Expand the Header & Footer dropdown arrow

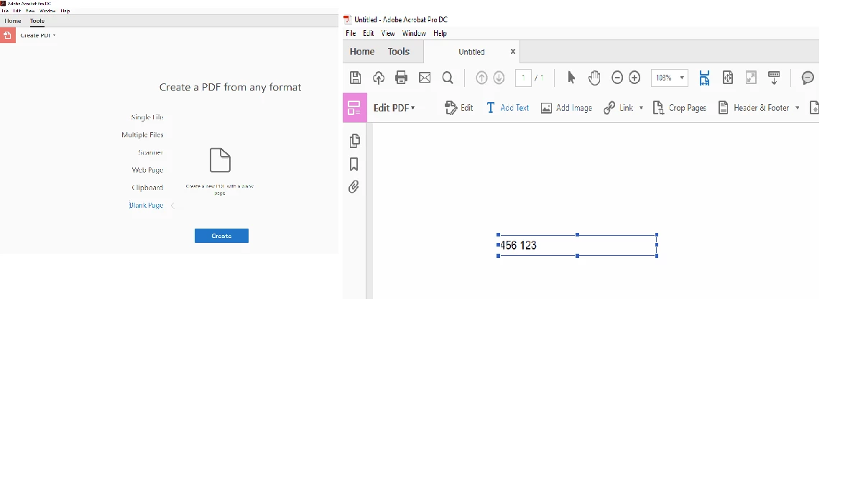[797, 108]
